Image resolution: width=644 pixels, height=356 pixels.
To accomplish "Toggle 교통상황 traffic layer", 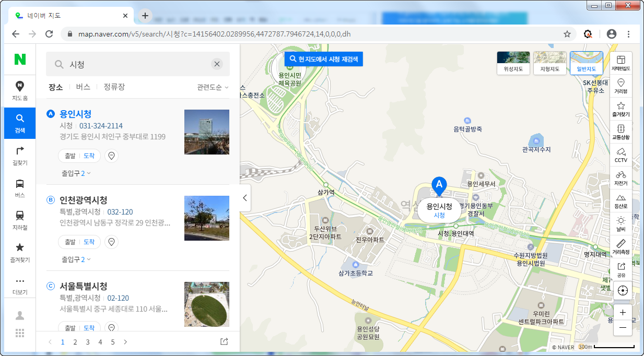I will 621,132.
